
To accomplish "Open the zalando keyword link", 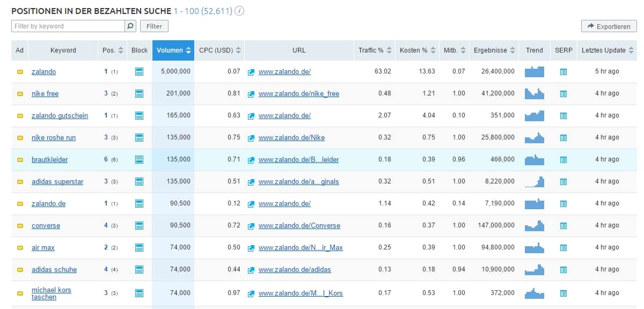I will click(x=43, y=72).
